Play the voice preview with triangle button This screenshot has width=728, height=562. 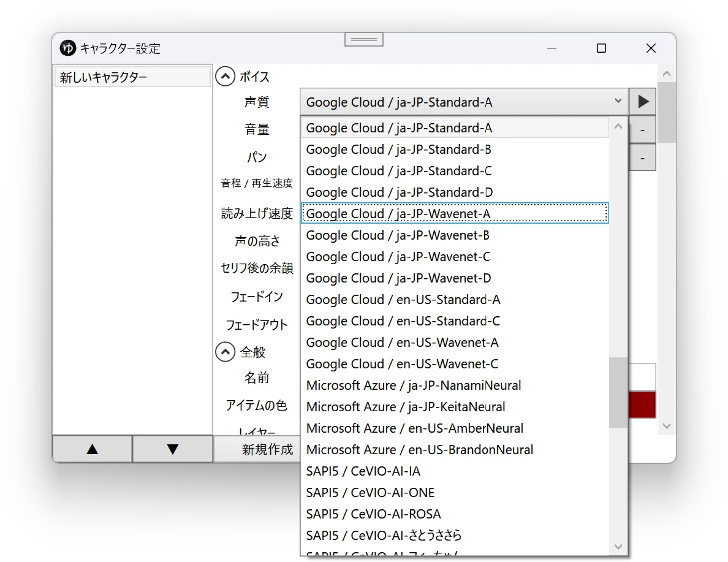[643, 102]
